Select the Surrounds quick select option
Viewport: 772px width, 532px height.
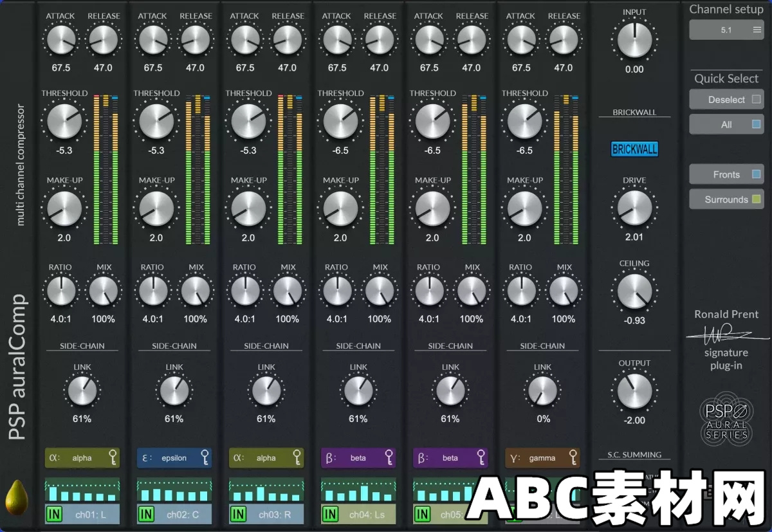726,199
